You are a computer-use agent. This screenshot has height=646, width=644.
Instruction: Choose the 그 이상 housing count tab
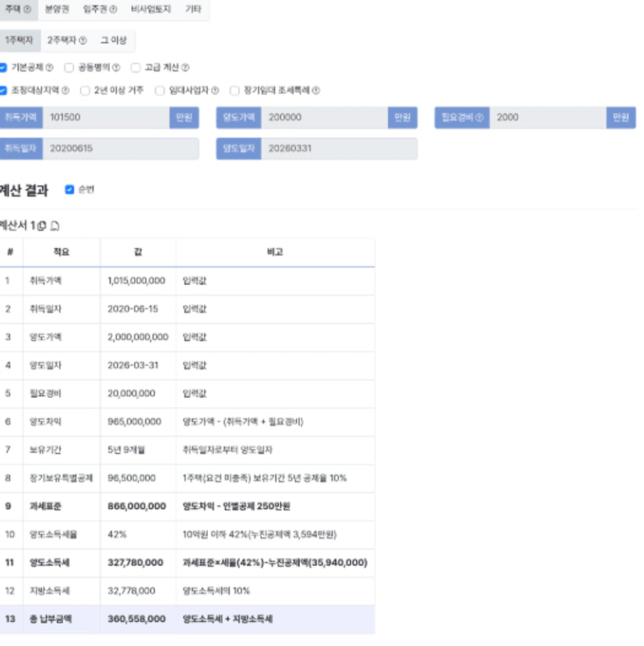[x=114, y=40]
